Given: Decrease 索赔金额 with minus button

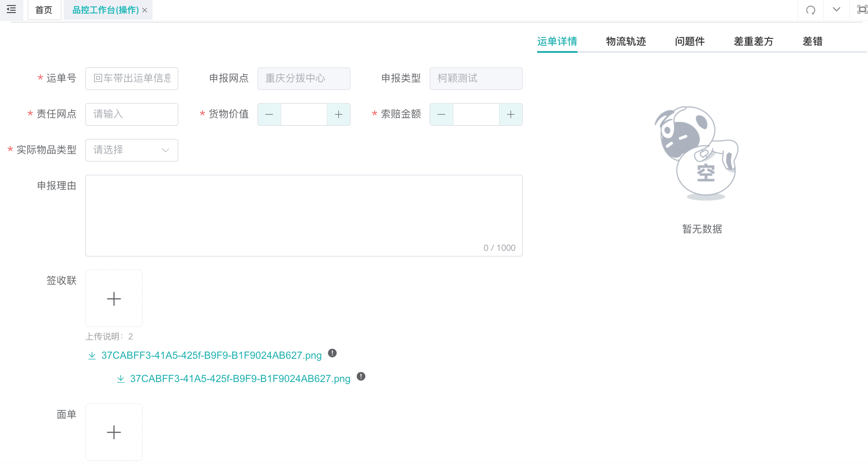Looking at the screenshot, I should (441, 114).
